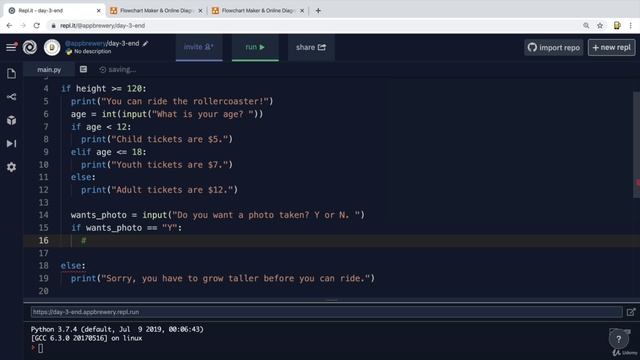Bookmark this page with the star
This screenshot has width=640, height=360.
[x=600, y=25]
